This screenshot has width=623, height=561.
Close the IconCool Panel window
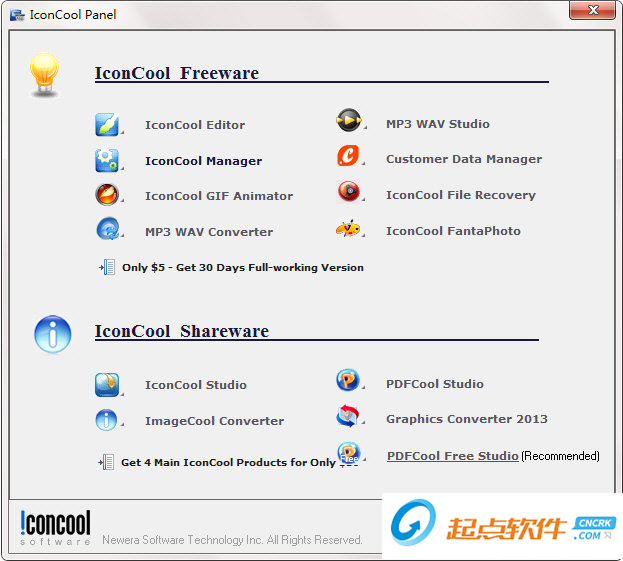click(592, 10)
